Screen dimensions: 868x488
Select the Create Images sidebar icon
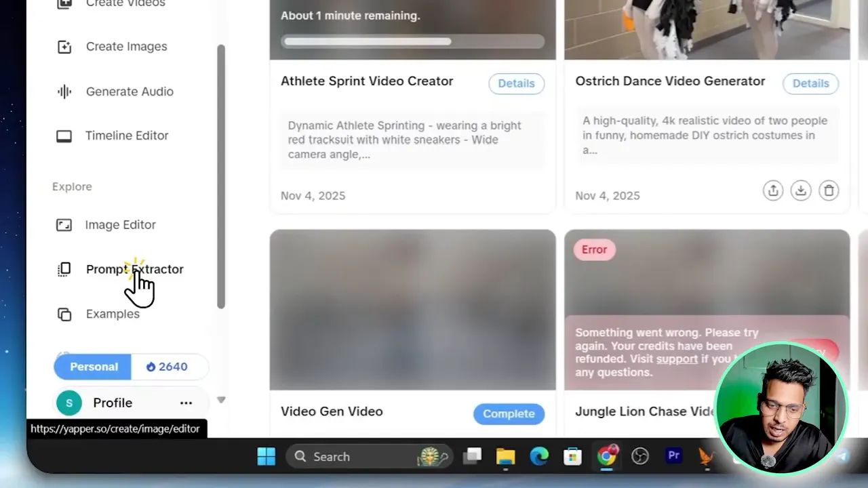(x=64, y=46)
